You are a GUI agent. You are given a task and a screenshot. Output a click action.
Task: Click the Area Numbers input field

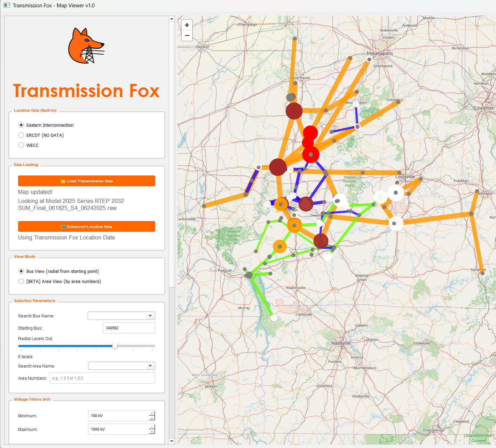pyautogui.click(x=102, y=378)
